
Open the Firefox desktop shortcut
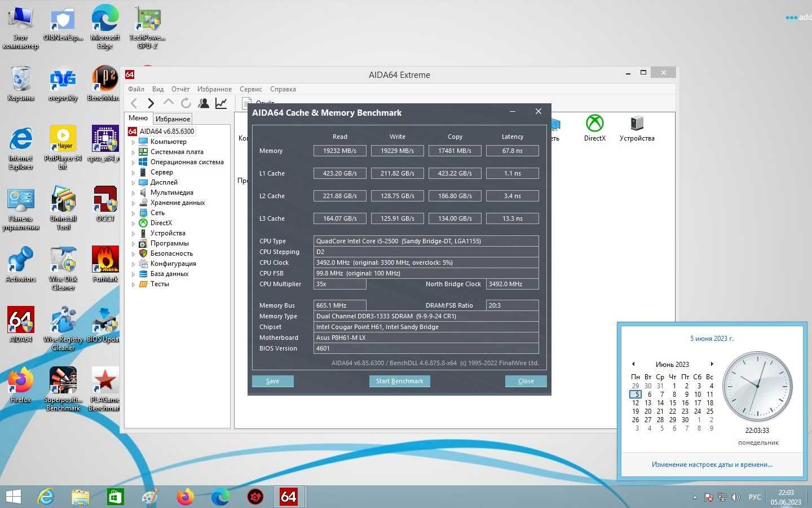(21, 385)
